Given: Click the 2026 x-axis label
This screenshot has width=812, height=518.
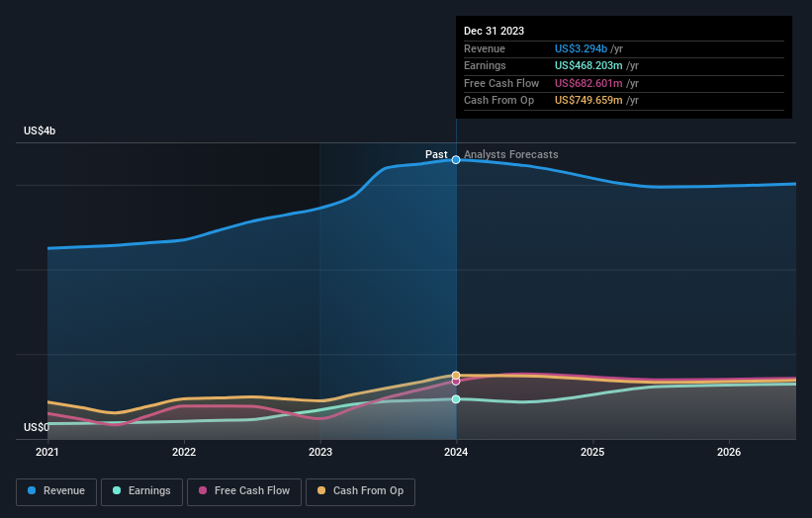Looking at the screenshot, I should pos(729,452).
